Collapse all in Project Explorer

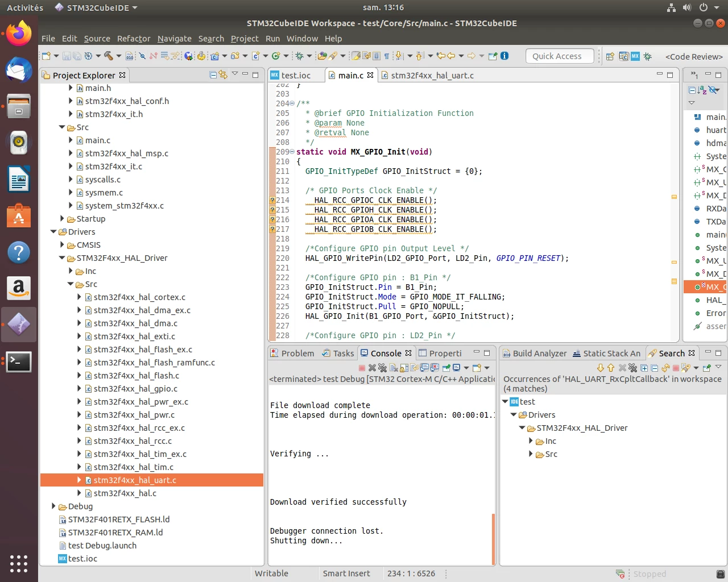tap(213, 74)
